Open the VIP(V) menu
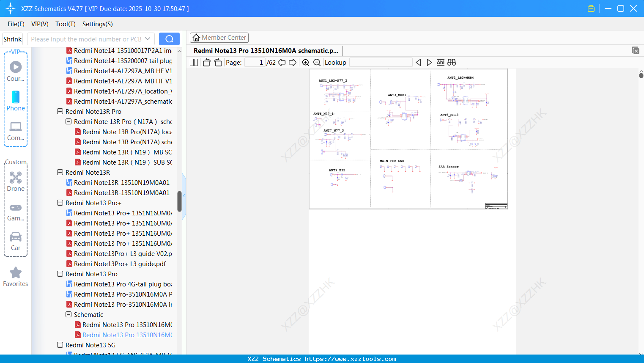This screenshot has width=644, height=363. (40, 24)
